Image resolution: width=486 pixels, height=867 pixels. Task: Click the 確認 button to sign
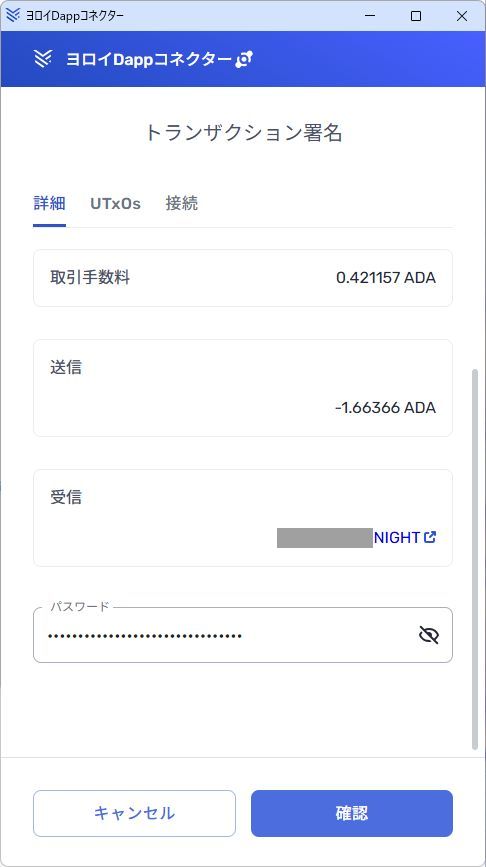click(352, 813)
